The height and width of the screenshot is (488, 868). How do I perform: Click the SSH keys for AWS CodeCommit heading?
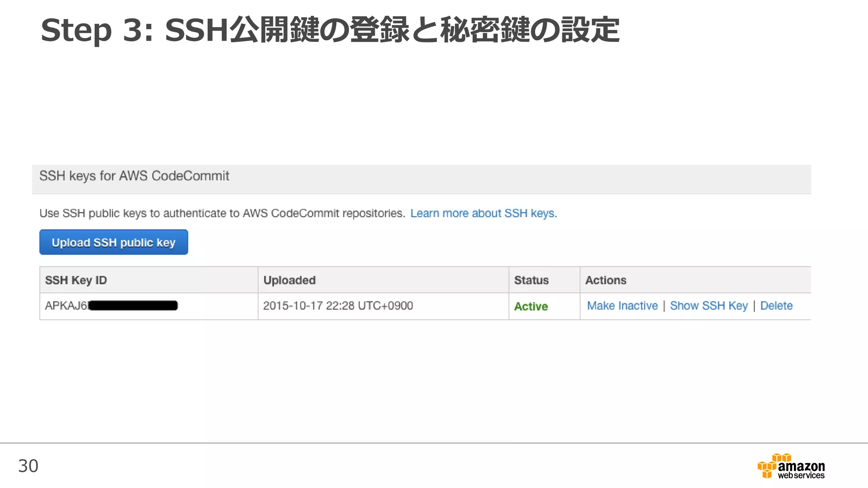[x=134, y=176]
